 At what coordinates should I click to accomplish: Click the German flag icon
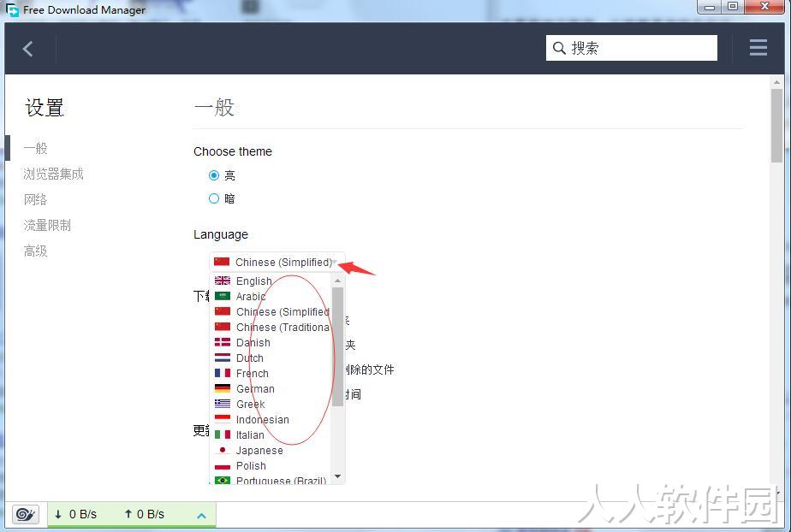point(223,388)
